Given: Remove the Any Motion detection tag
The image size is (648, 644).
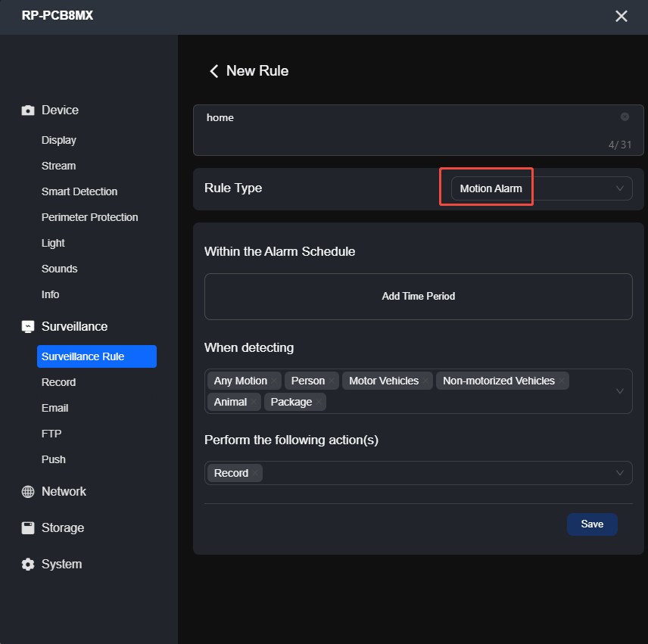Looking at the screenshot, I should (273, 381).
